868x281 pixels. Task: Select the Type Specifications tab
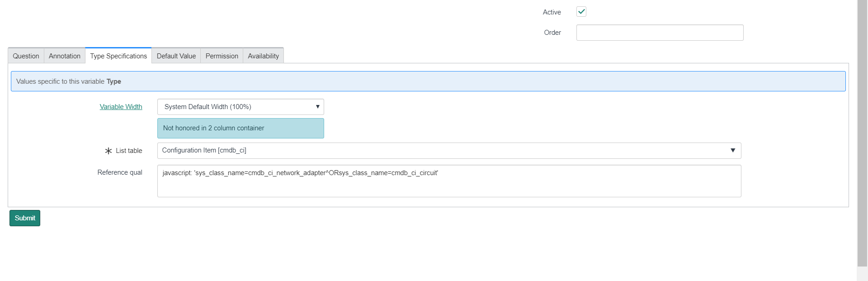tap(118, 56)
